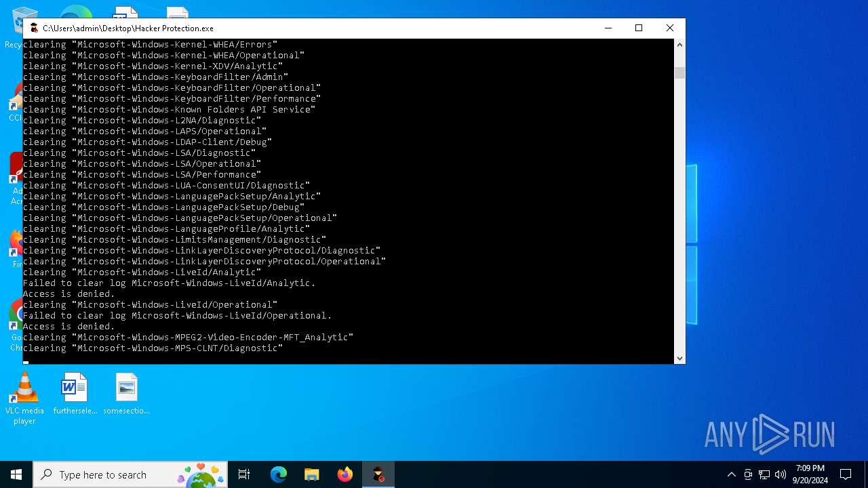Viewport: 868px width, 488px height.
Task: Click the line 'clearing "Microsoft-Windows-LSA/Performance"'
Action: click(x=142, y=174)
